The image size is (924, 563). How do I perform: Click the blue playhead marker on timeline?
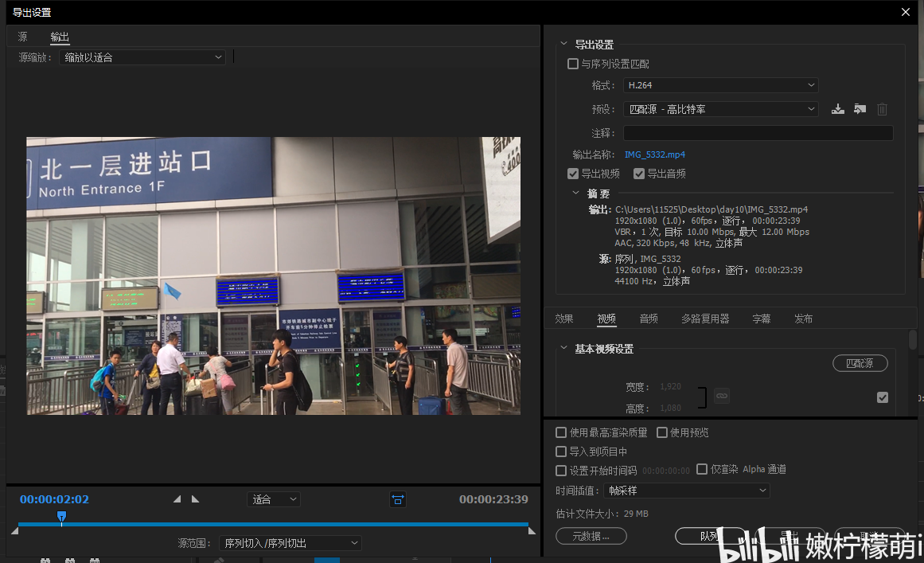(61, 517)
